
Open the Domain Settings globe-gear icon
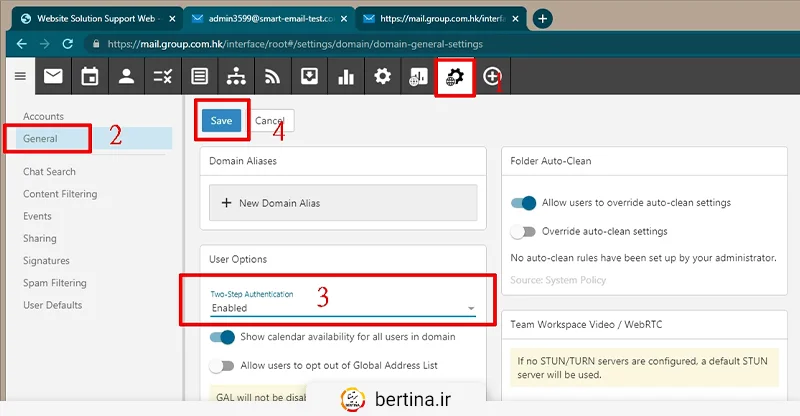click(x=456, y=76)
